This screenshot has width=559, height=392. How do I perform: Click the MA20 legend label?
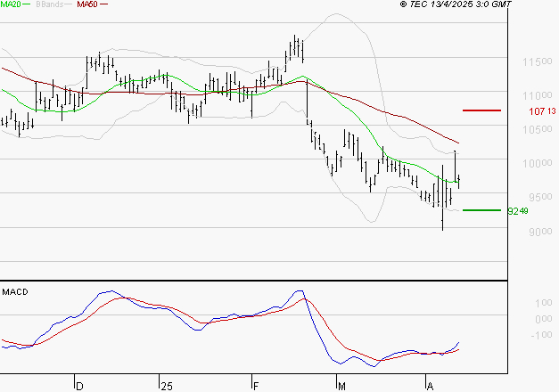tap(10, 4)
